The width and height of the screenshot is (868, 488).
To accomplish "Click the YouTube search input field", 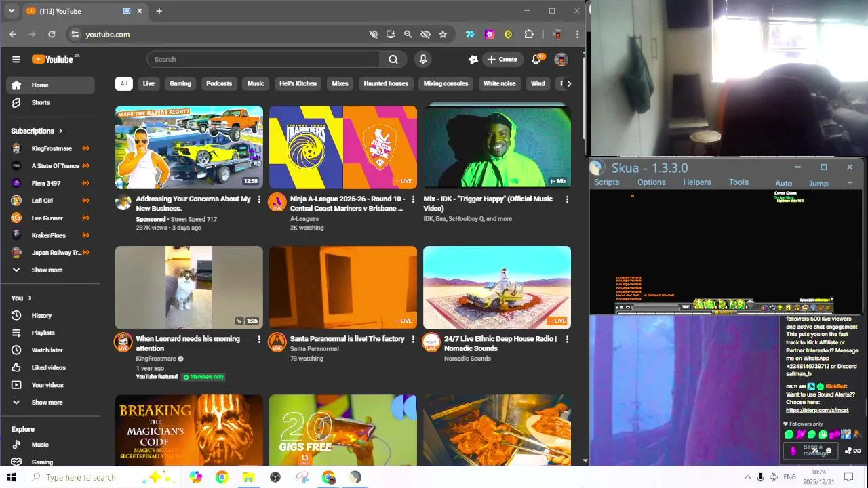I will (x=263, y=59).
